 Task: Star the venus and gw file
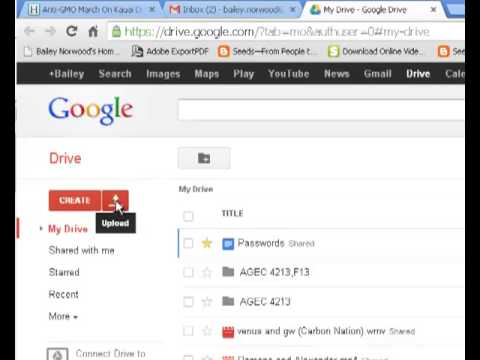(x=207, y=331)
